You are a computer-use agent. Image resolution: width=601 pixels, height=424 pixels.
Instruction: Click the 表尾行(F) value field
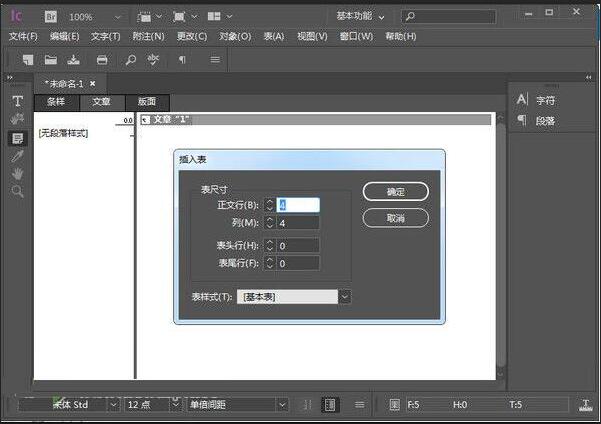pos(298,263)
